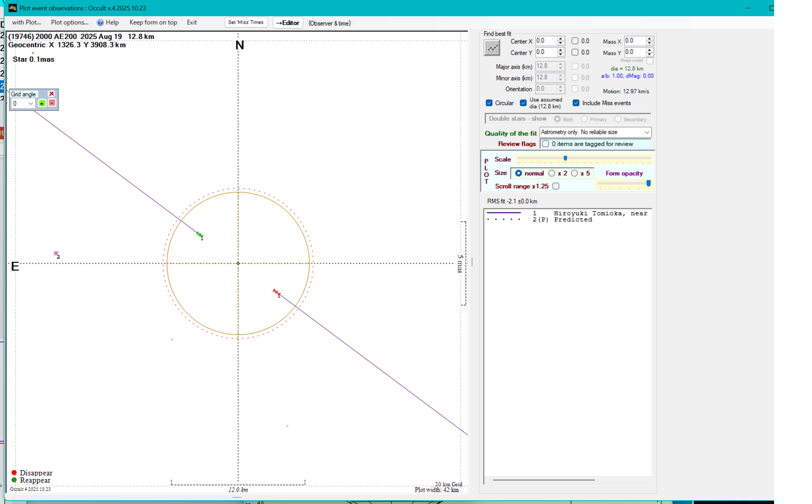
Task: Click the Set 'Miss' Times button
Action: pyautogui.click(x=246, y=22)
